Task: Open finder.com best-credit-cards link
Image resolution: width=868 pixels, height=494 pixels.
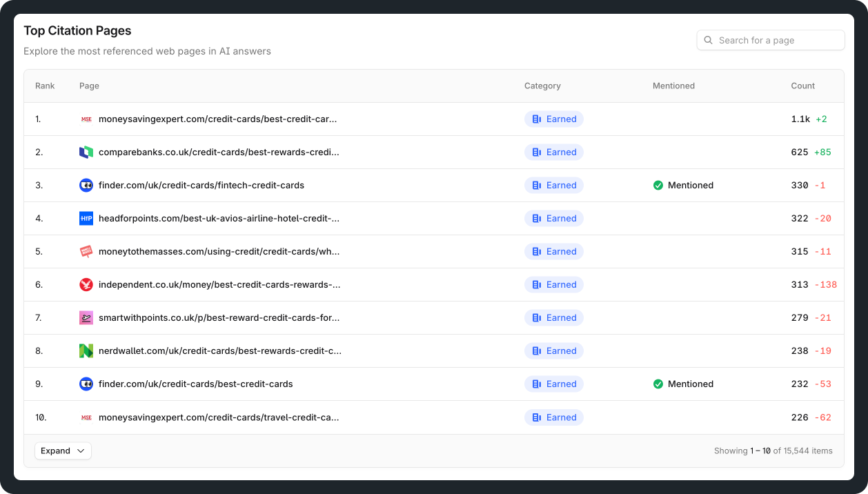Action: point(196,384)
